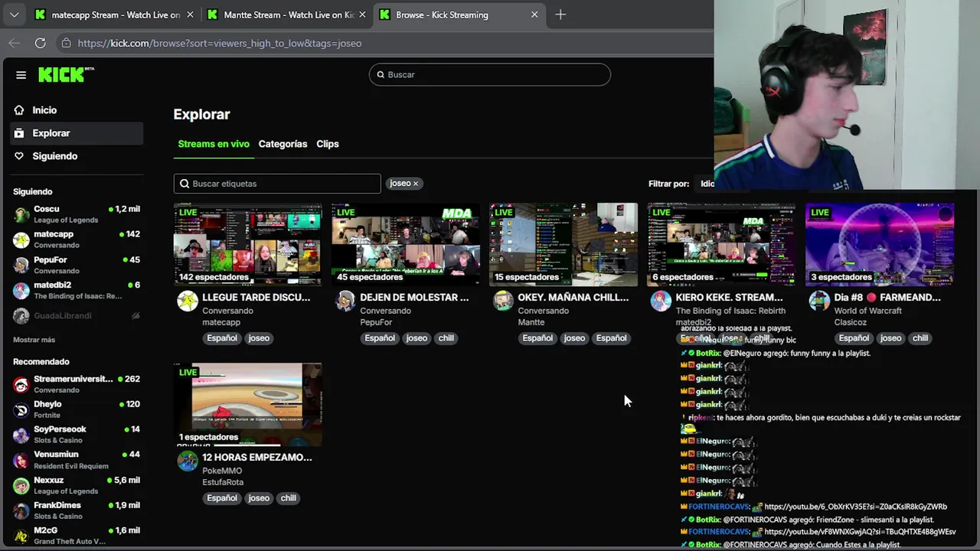
Task: Open matecapp stream thumbnail with 142 espectadores
Action: 247,244
